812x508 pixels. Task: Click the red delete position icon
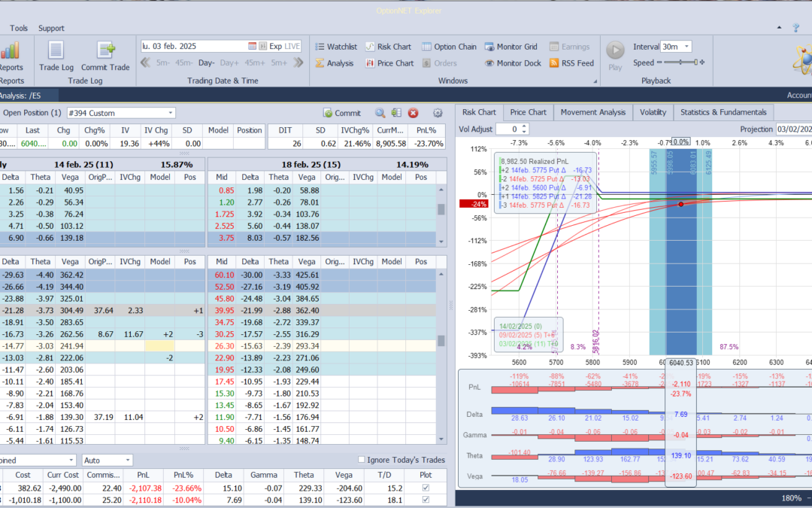[x=413, y=113]
